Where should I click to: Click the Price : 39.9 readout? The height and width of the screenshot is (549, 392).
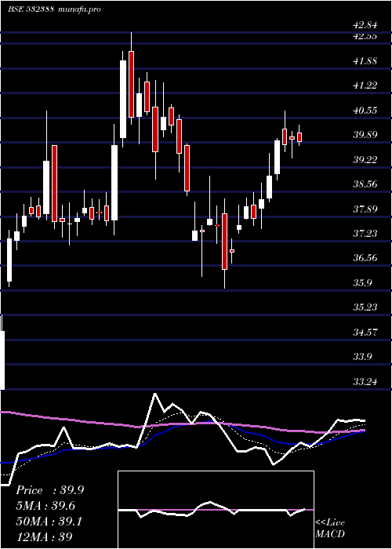point(50,490)
